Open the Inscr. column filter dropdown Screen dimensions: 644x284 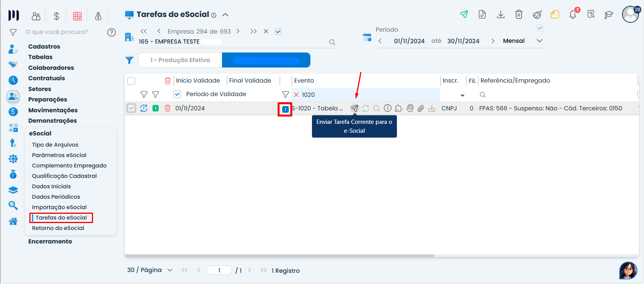click(x=463, y=95)
